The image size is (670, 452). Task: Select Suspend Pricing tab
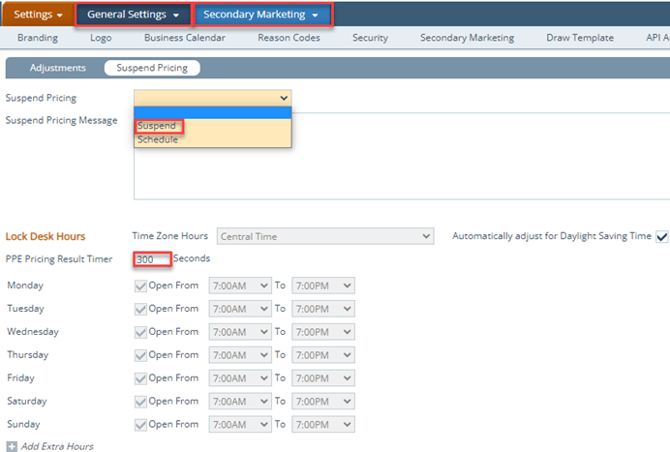(x=151, y=68)
